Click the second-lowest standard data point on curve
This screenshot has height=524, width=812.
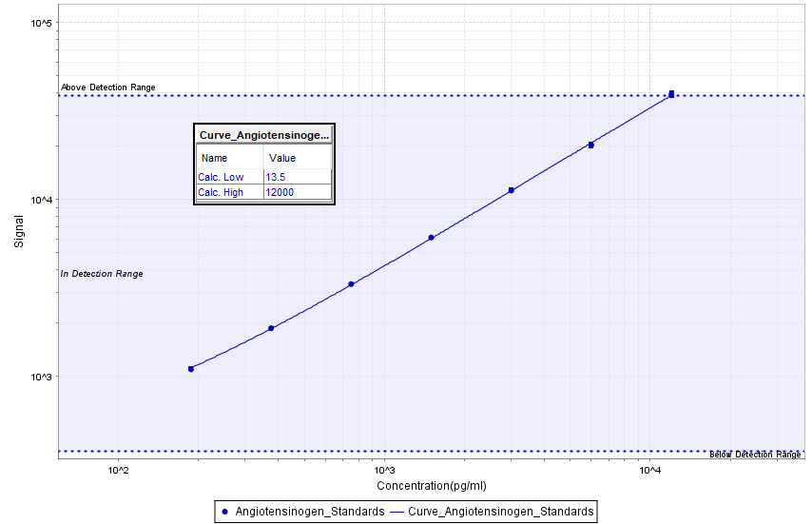pos(271,328)
